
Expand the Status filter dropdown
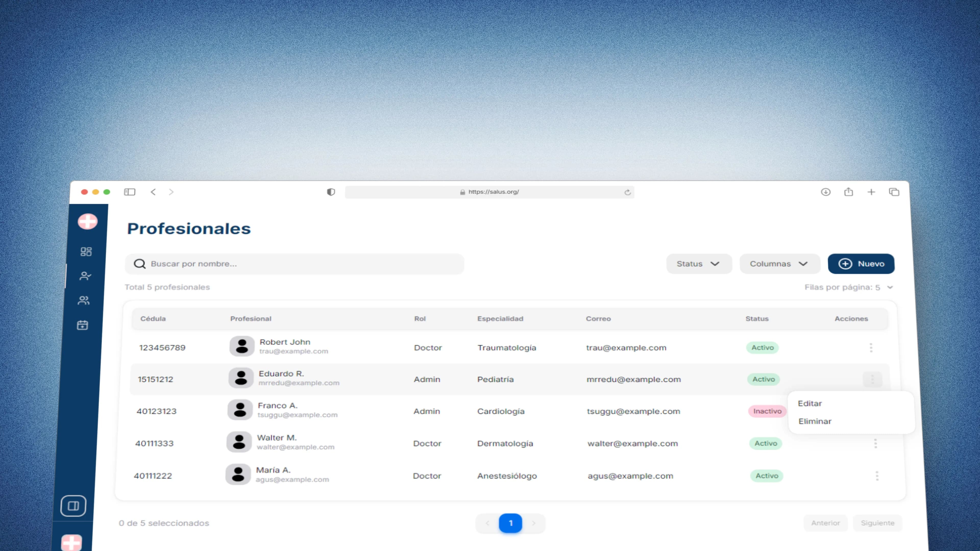coord(699,264)
